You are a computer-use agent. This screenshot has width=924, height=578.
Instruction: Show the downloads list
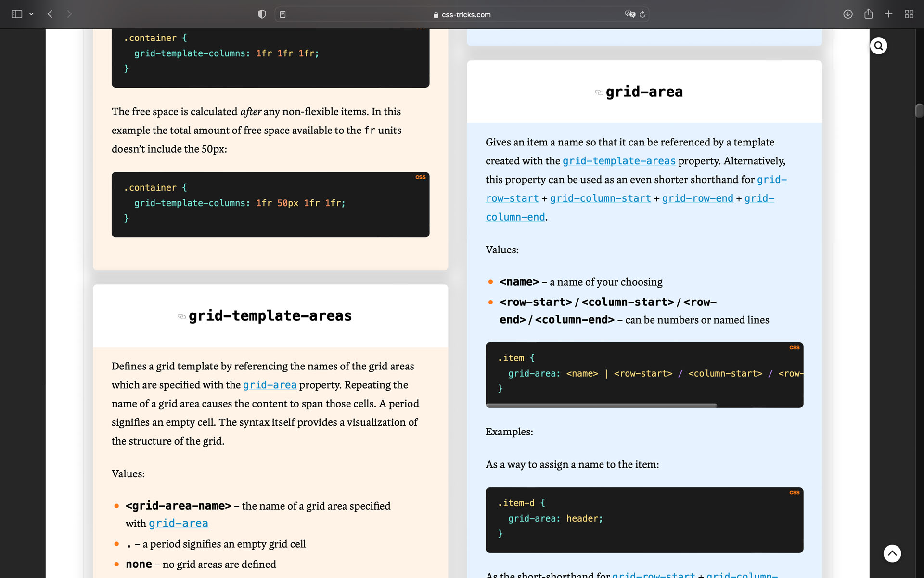848,14
